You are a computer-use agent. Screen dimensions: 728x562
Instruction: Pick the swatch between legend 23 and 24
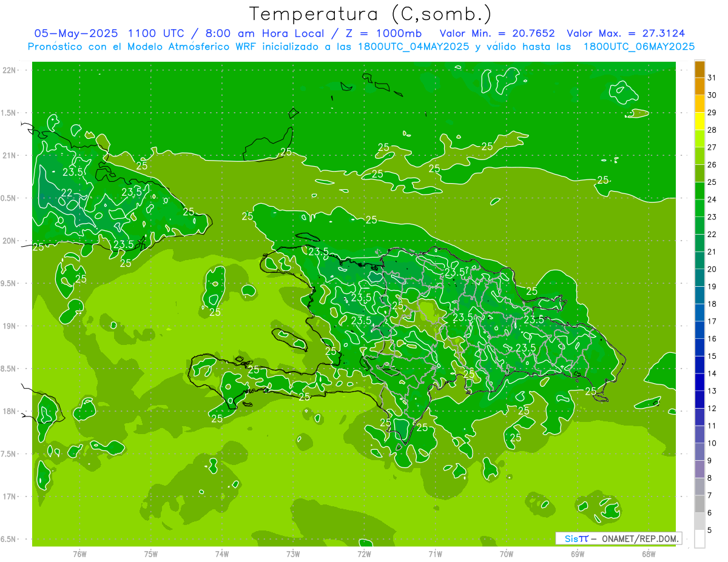[699, 208]
